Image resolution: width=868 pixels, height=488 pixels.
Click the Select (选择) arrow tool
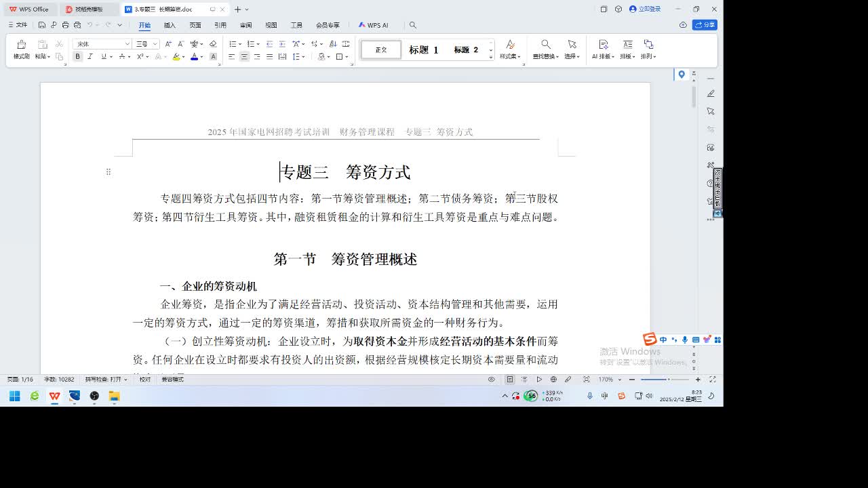572,49
